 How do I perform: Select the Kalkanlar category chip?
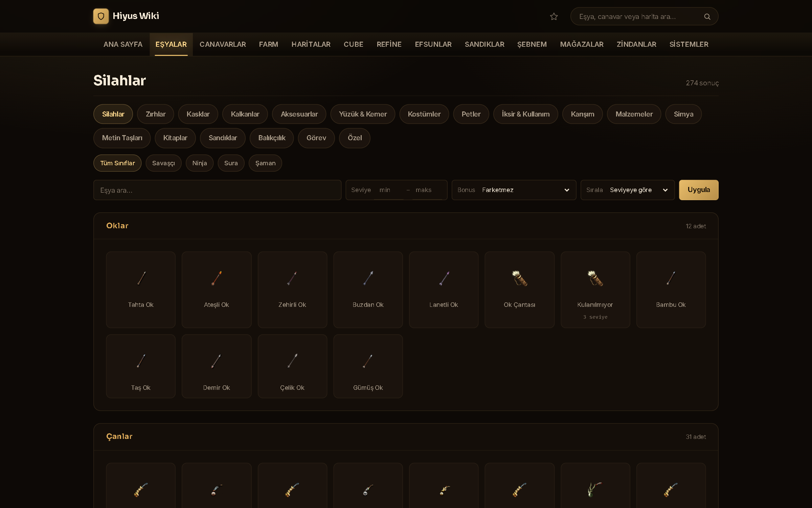click(x=245, y=114)
